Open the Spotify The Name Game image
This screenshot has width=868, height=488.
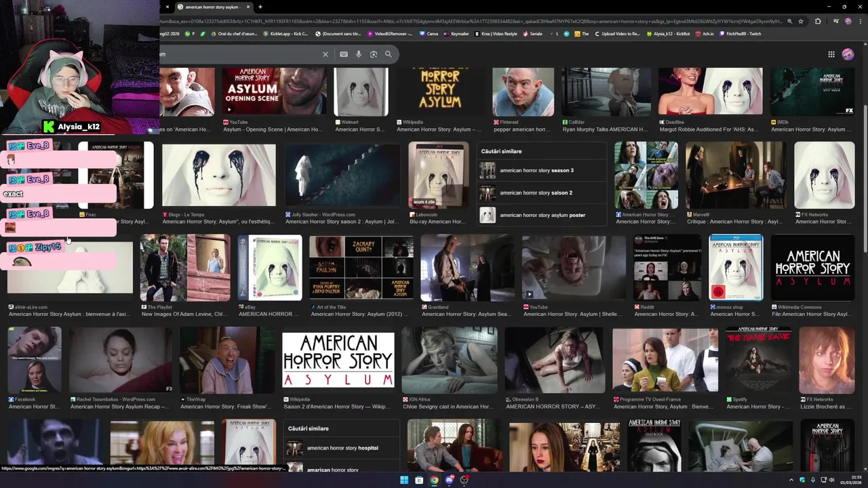coord(758,360)
